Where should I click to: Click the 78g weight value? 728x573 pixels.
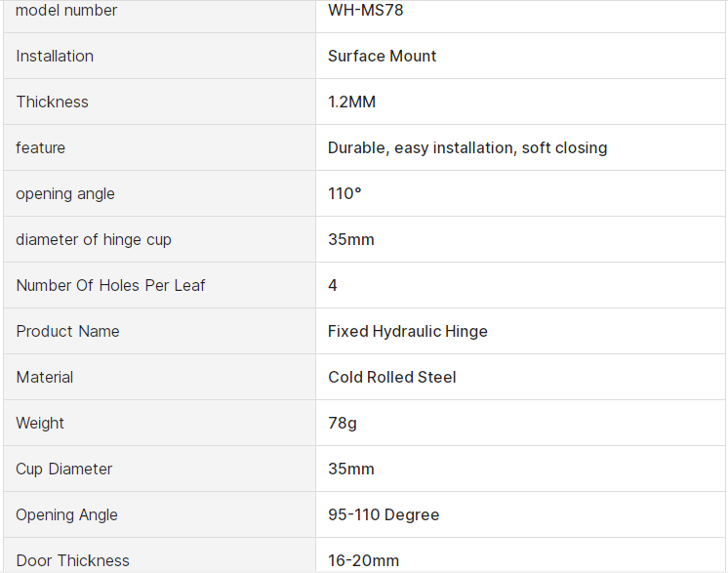pos(342,423)
